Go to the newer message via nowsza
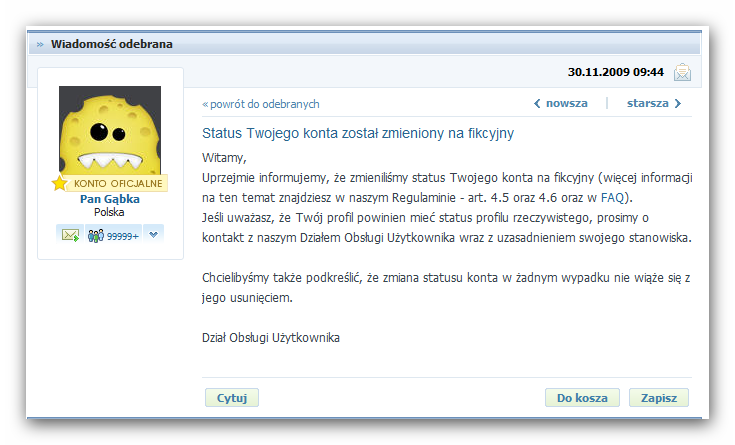Viewport: 735px width, 445px height. 560,103
